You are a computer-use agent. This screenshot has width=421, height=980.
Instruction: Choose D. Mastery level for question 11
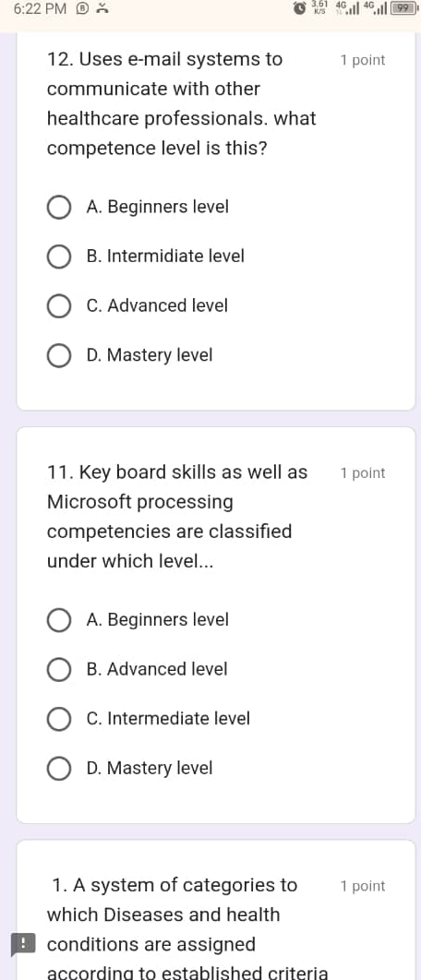[x=130, y=768]
